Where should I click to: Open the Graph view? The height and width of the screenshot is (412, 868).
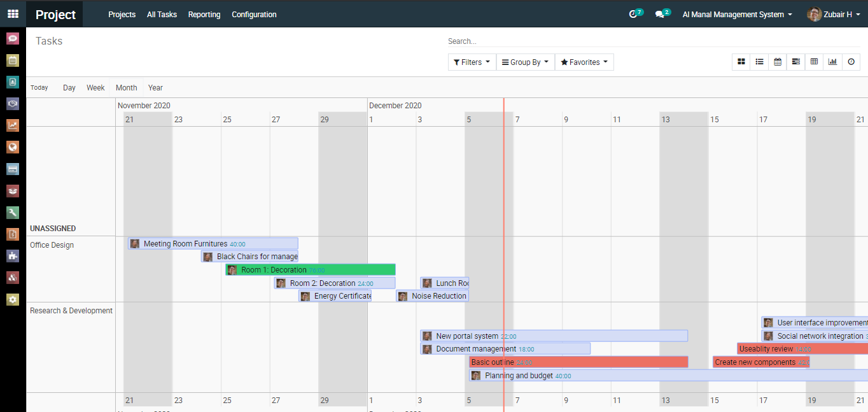click(832, 62)
